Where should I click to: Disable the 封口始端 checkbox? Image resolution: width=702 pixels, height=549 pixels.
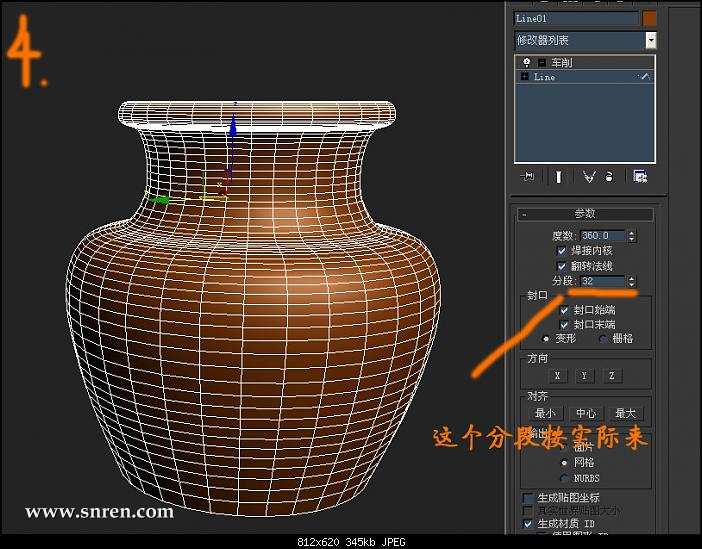(565, 310)
